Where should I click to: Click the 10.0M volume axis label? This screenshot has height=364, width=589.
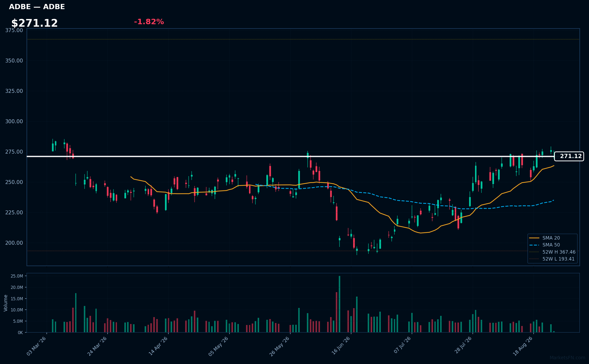[17, 310]
